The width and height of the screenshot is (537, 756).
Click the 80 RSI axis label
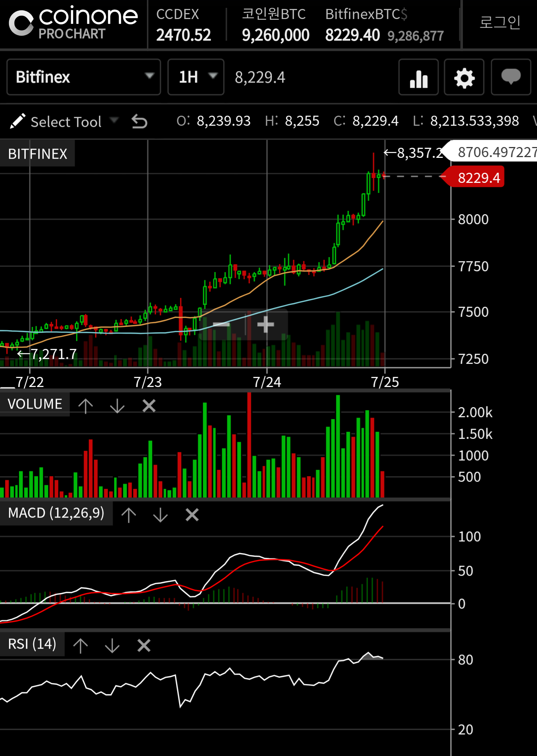pyautogui.click(x=465, y=660)
